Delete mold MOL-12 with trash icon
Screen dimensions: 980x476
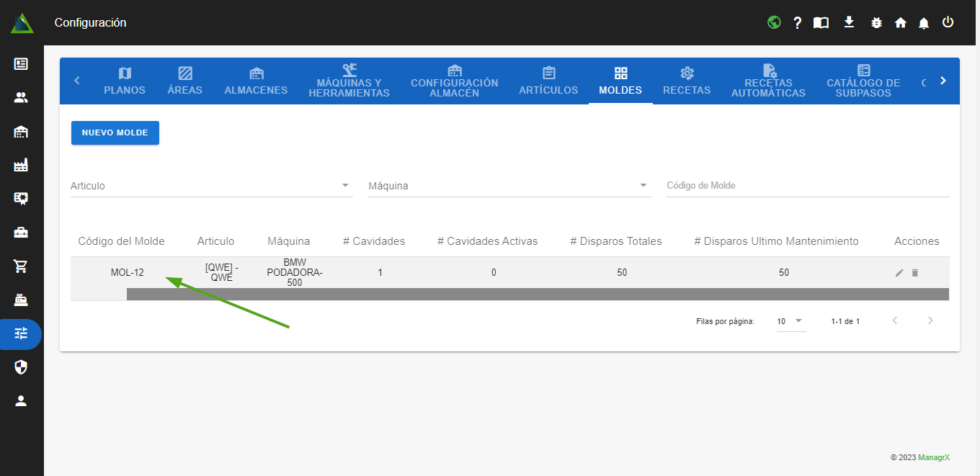[x=915, y=273]
